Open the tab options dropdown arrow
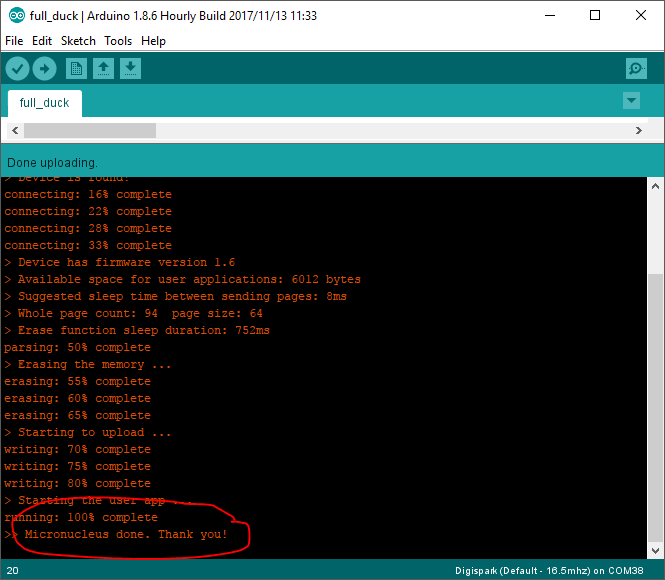 [631, 100]
